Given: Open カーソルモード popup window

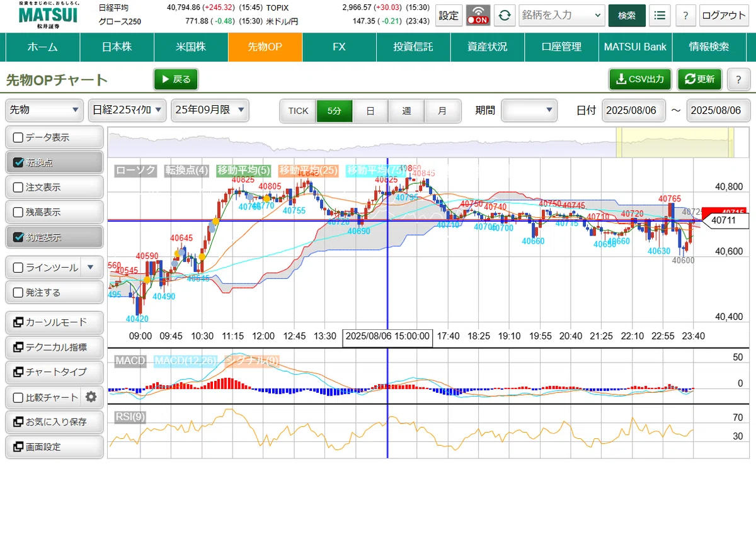Looking at the screenshot, I should [x=54, y=322].
